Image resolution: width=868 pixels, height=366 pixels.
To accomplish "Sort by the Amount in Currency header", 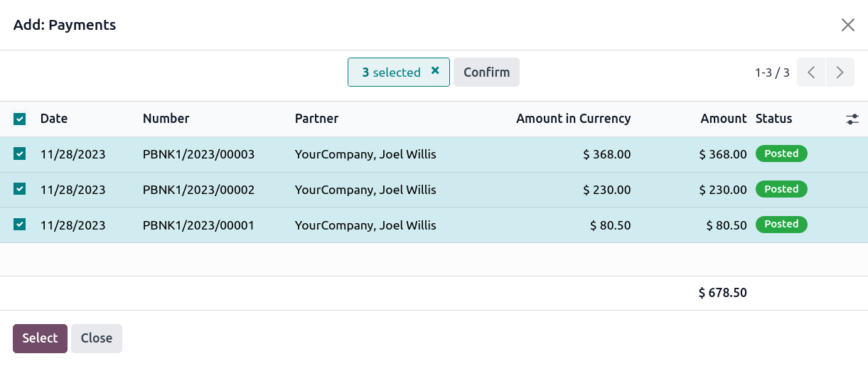I will [x=573, y=119].
